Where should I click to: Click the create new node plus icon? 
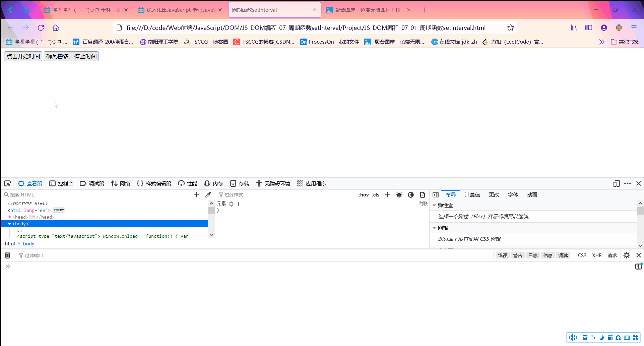[x=196, y=195]
